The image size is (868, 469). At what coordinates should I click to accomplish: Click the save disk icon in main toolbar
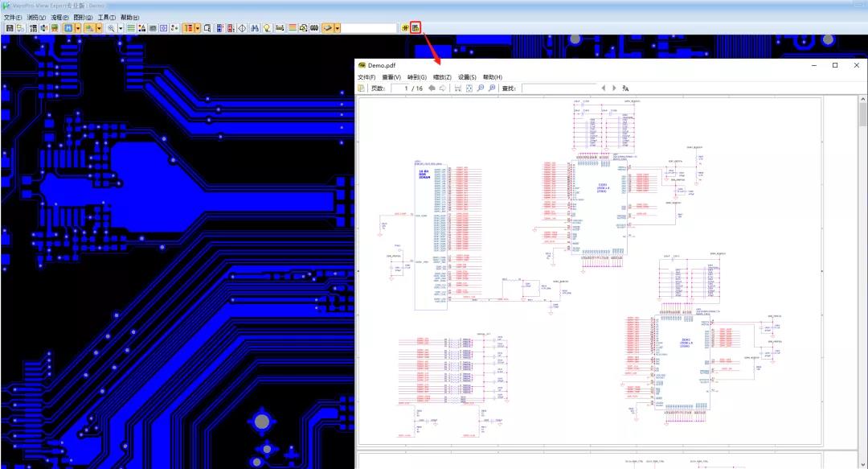tap(10, 27)
